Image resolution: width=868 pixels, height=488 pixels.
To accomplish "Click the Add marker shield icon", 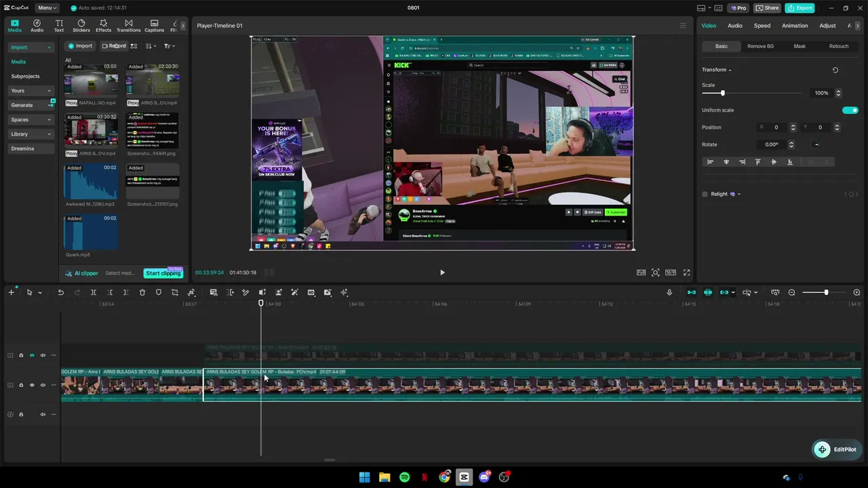I will pyautogui.click(x=159, y=292).
